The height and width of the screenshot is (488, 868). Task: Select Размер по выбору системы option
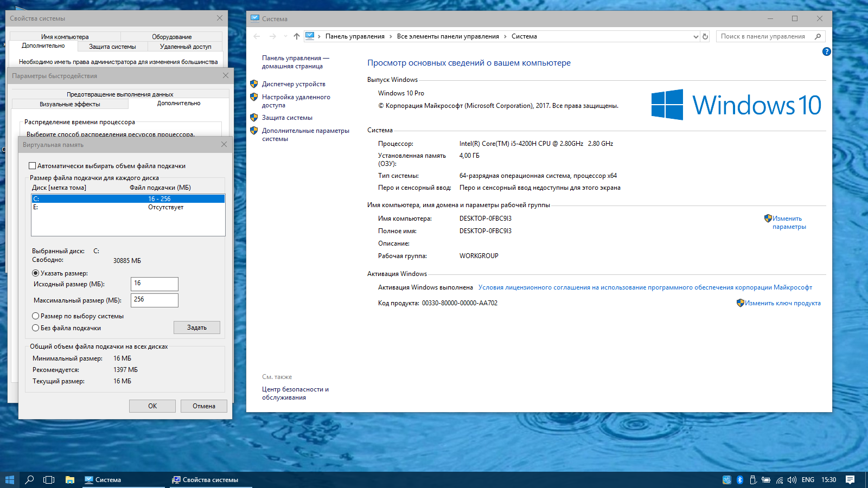35,316
